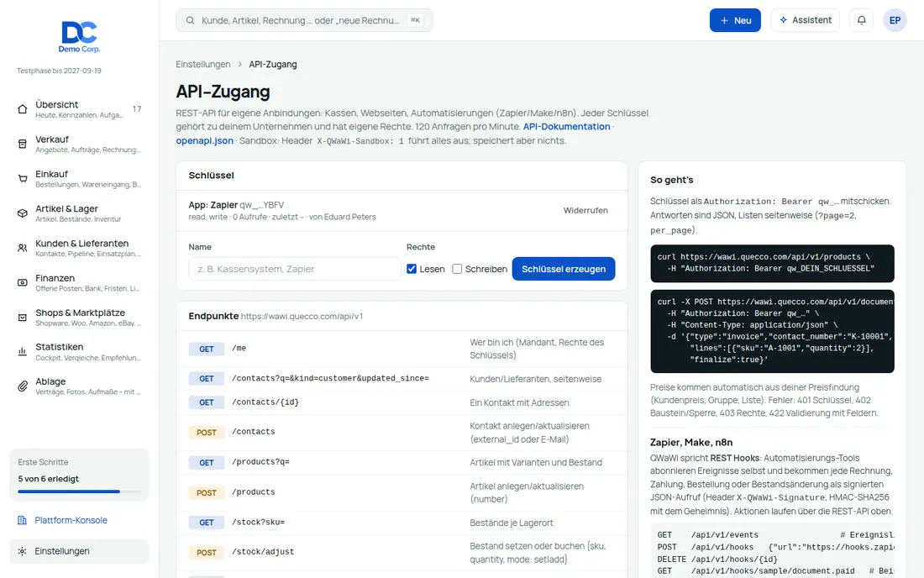
Task: Click the POST /products endpoint path
Action: (254, 492)
